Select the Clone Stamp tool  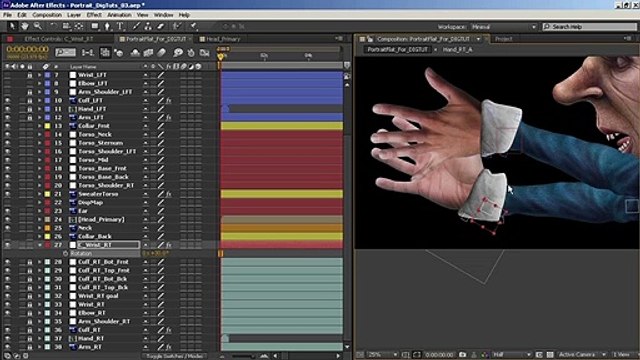point(148,27)
